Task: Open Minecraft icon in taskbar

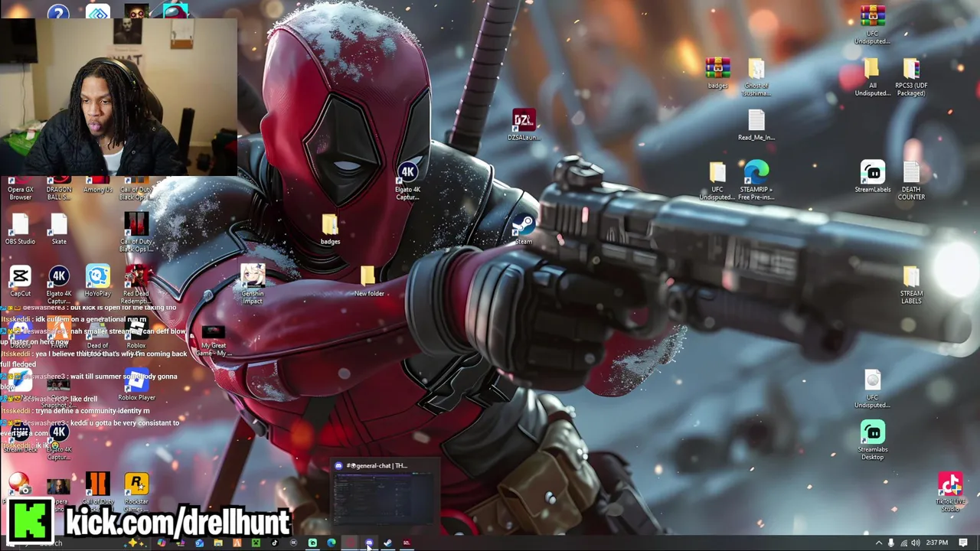Action: 256,543
